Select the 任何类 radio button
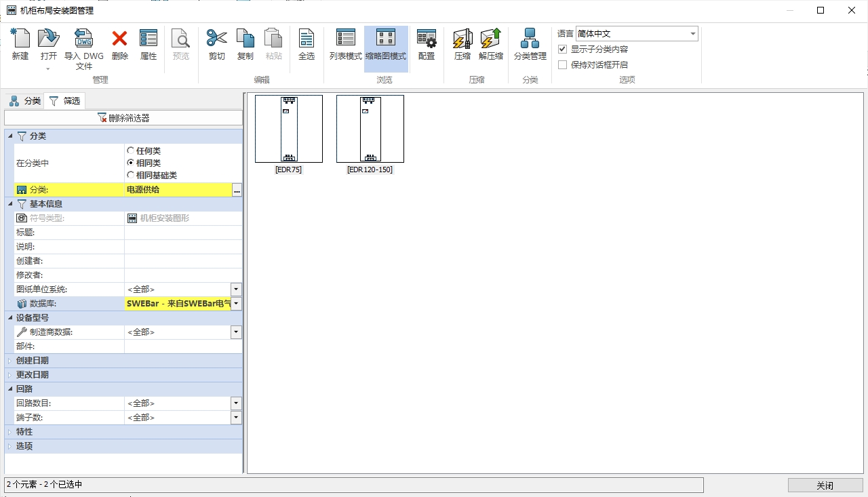The width and height of the screenshot is (868, 497). coord(131,151)
